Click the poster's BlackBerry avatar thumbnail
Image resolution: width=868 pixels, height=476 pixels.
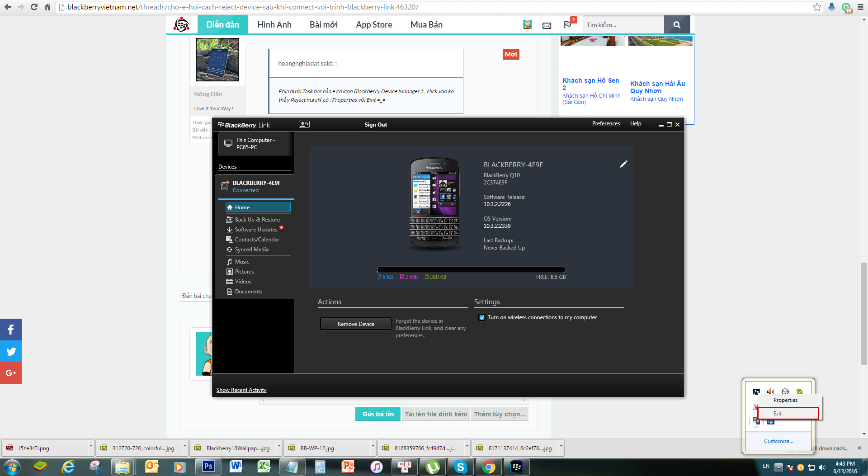217,60
